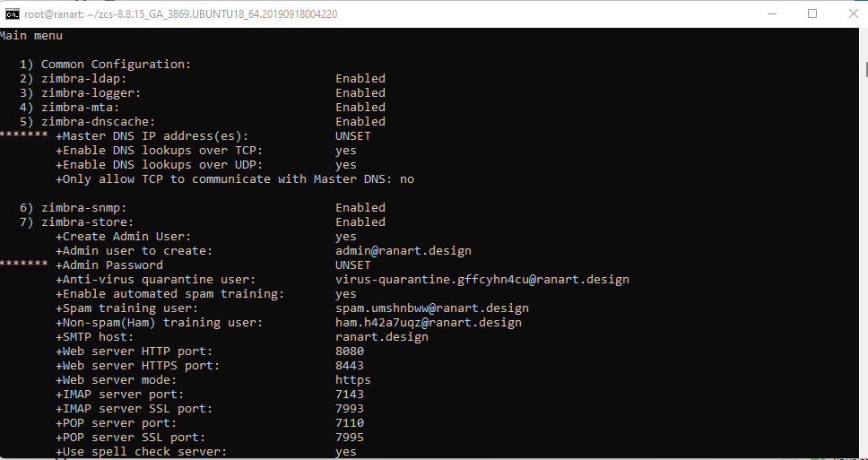Screen dimensions: 868x460
Task: Click '+IMAP server SSL port:' label
Action: point(134,409)
